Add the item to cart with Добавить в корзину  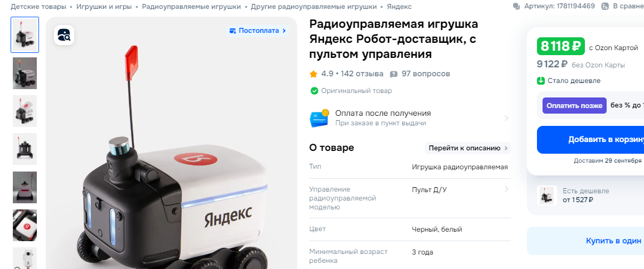pyautogui.click(x=590, y=139)
